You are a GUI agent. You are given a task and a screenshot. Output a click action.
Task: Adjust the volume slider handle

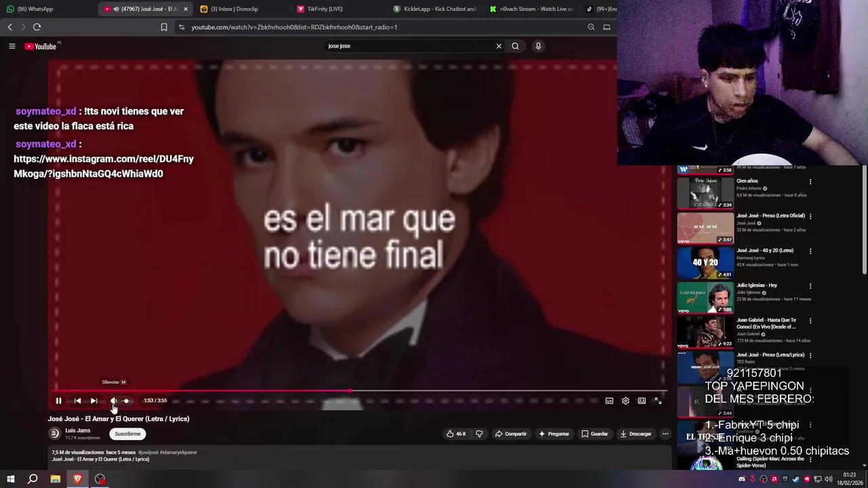tap(126, 401)
